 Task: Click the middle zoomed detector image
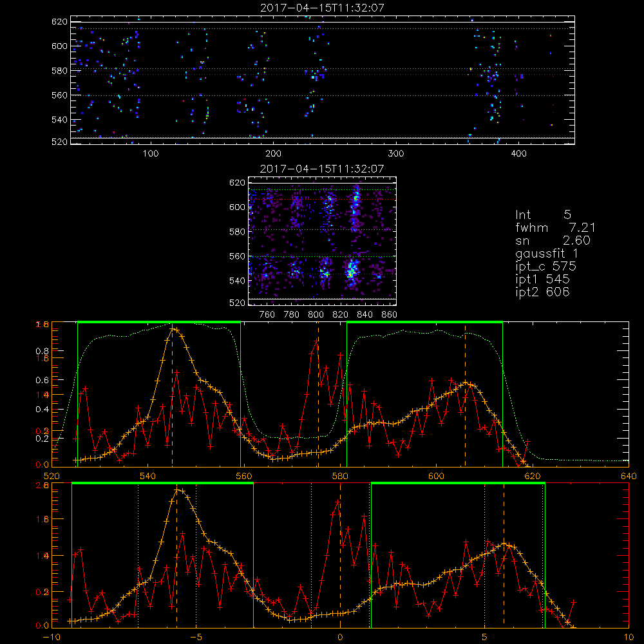323,241
